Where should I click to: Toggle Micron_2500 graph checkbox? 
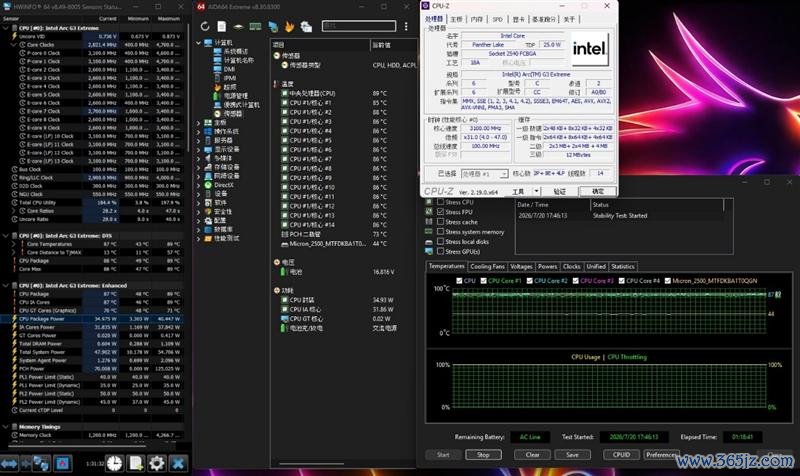click(x=667, y=281)
